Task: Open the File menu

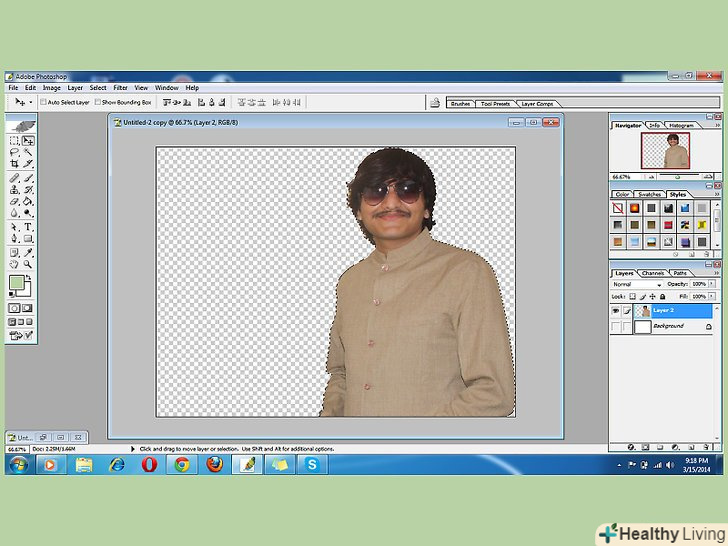Action: pyautogui.click(x=13, y=88)
